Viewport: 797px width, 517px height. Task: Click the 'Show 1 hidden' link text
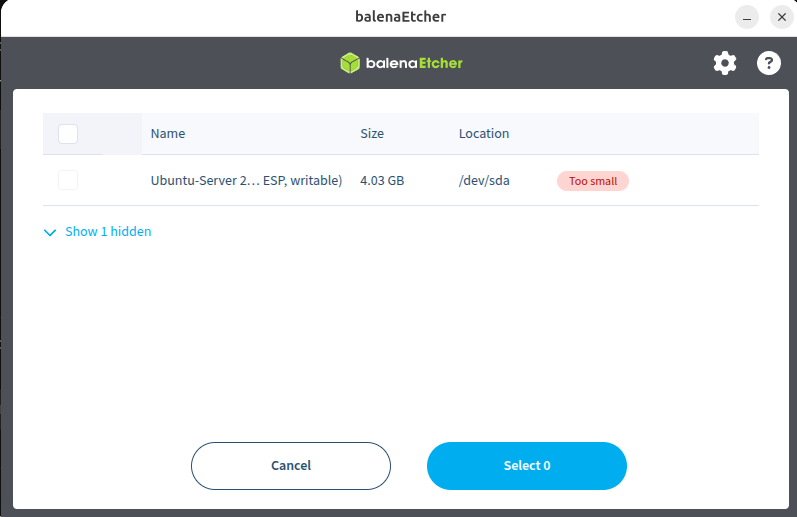(x=108, y=231)
